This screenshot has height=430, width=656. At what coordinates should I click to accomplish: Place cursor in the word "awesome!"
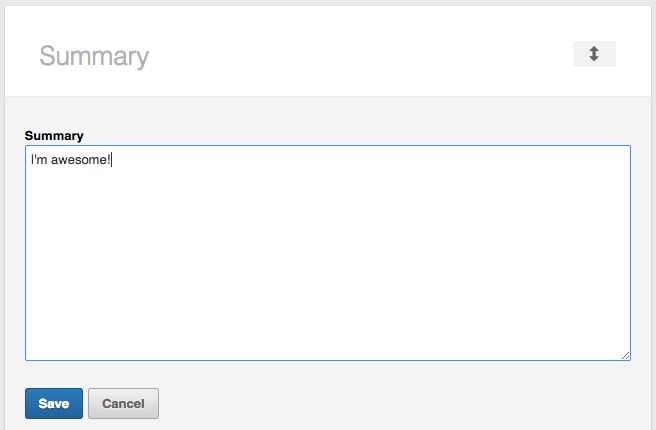tap(81, 160)
